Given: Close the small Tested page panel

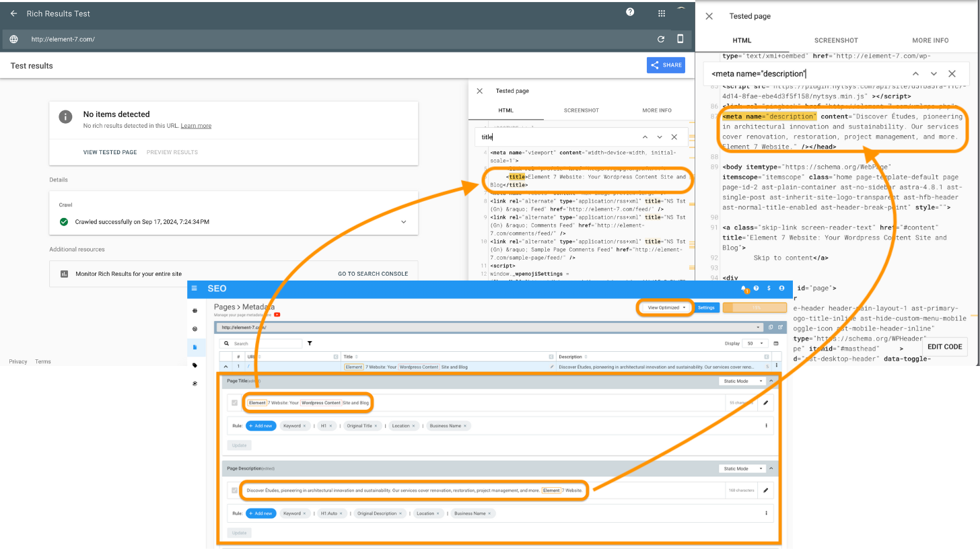Looking at the screenshot, I should [480, 91].
